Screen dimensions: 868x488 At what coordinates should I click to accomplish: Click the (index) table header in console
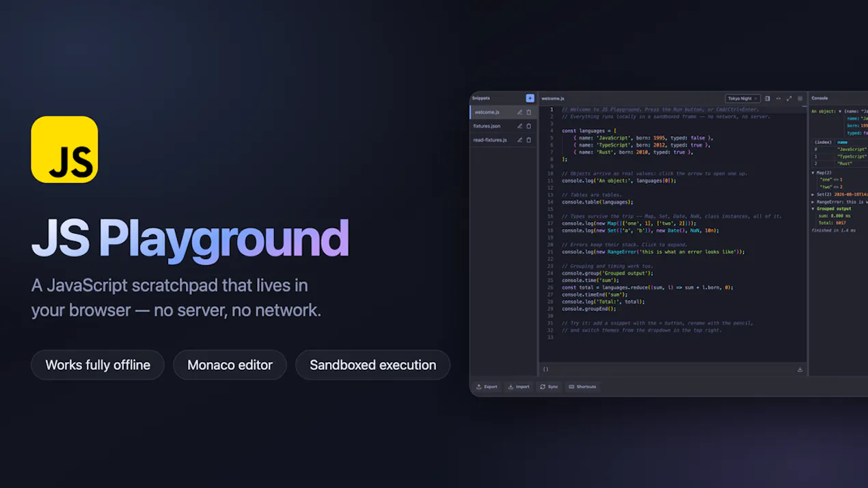(824, 142)
